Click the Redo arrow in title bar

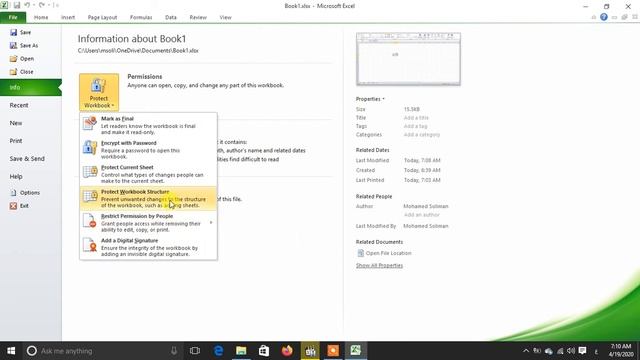42,5
